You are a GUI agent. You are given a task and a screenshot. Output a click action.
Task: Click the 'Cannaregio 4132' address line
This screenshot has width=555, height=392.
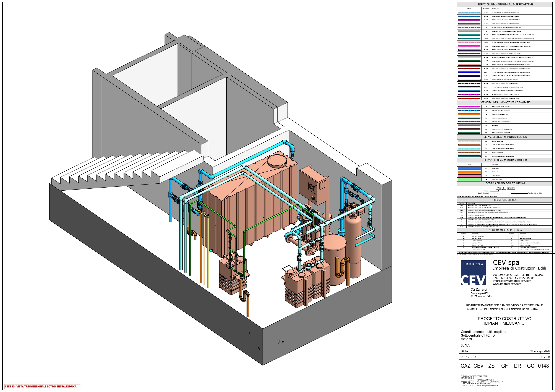click(x=479, y=293)
